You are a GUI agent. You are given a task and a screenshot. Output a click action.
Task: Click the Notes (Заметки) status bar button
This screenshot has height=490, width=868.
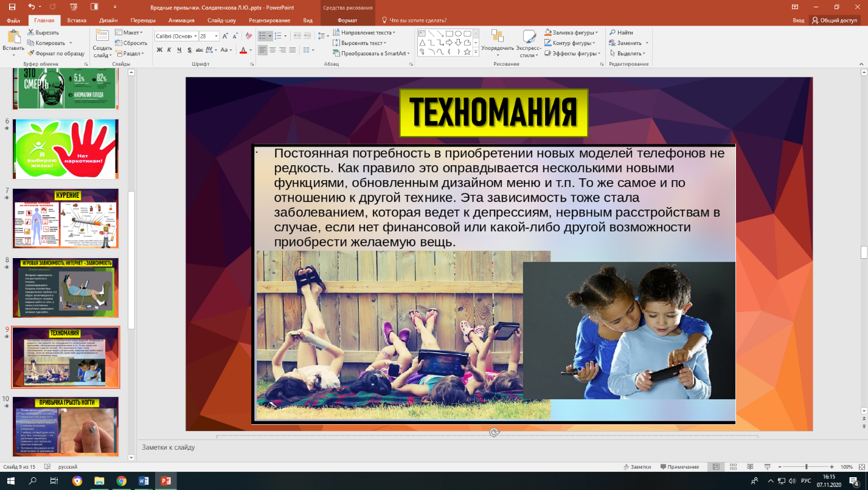click(637, 467)
